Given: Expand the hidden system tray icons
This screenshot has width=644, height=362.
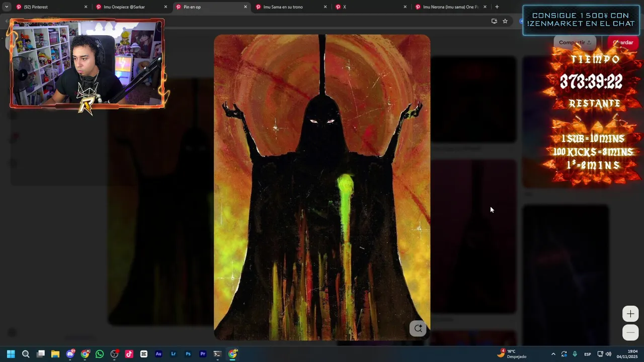Looking at the screenshot, I should click(x=553, y=354).
